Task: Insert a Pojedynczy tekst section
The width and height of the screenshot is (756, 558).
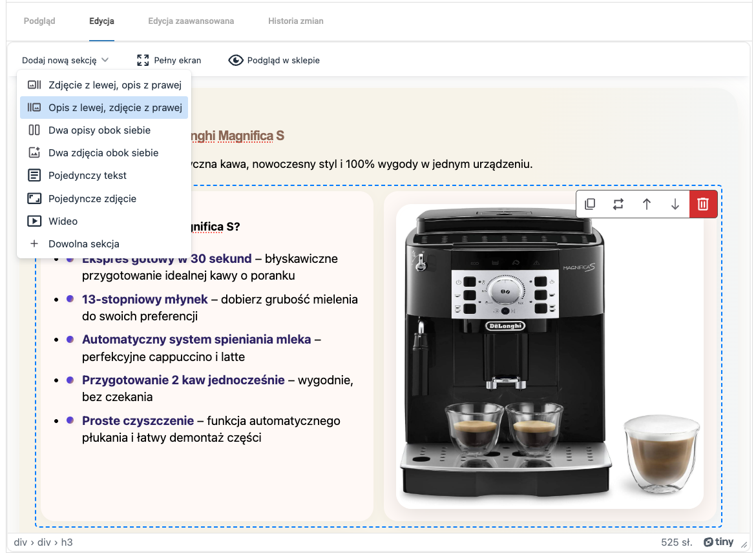Action: pos(104,176)
